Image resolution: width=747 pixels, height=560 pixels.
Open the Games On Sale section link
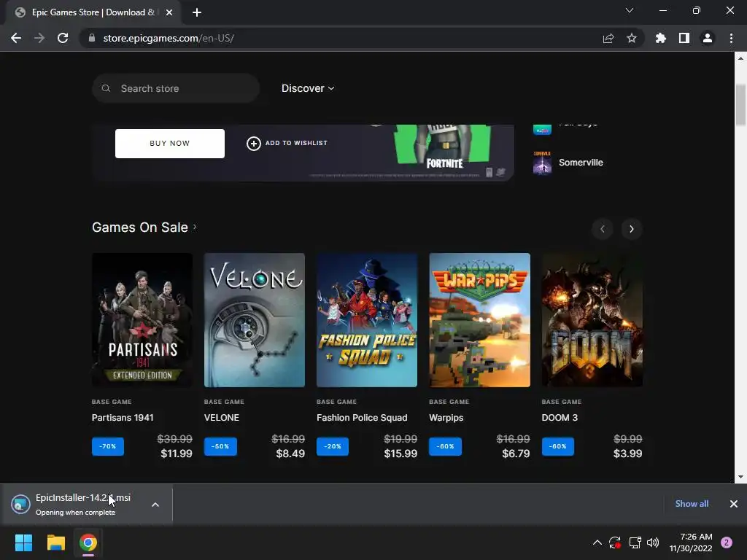click(144, 227)
